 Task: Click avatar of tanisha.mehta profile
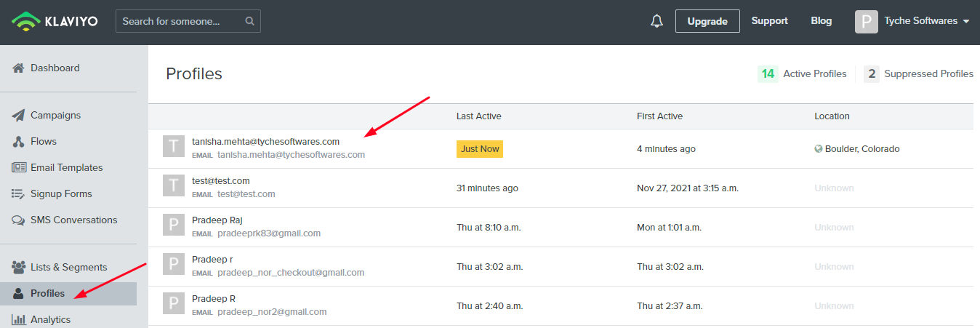[174, 146]
